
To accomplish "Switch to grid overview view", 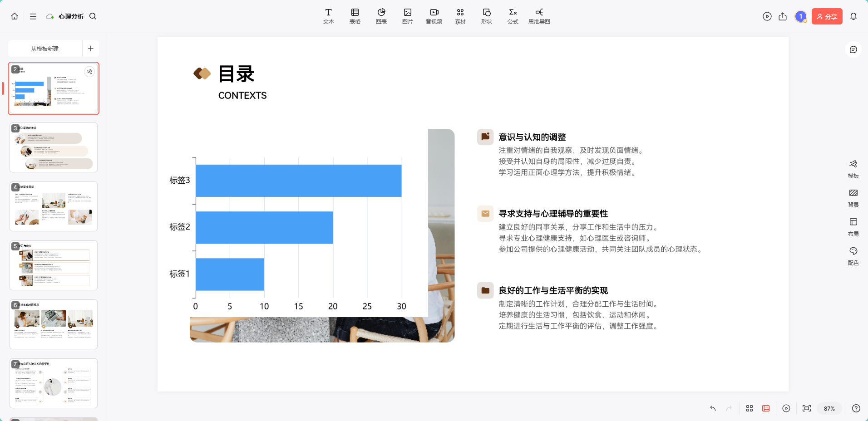I will point(750,408).
